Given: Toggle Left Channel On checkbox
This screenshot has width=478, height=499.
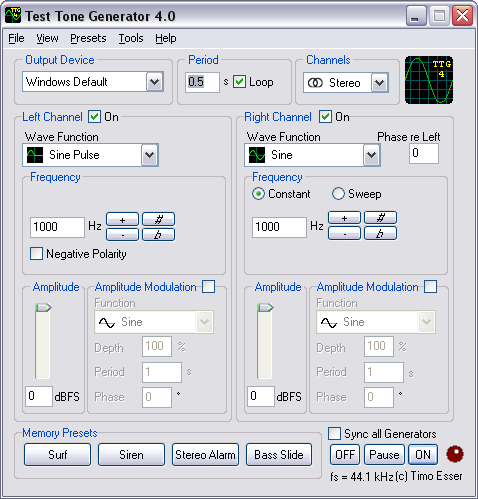Looking at the screenshot, I should [x=94, y=117].
